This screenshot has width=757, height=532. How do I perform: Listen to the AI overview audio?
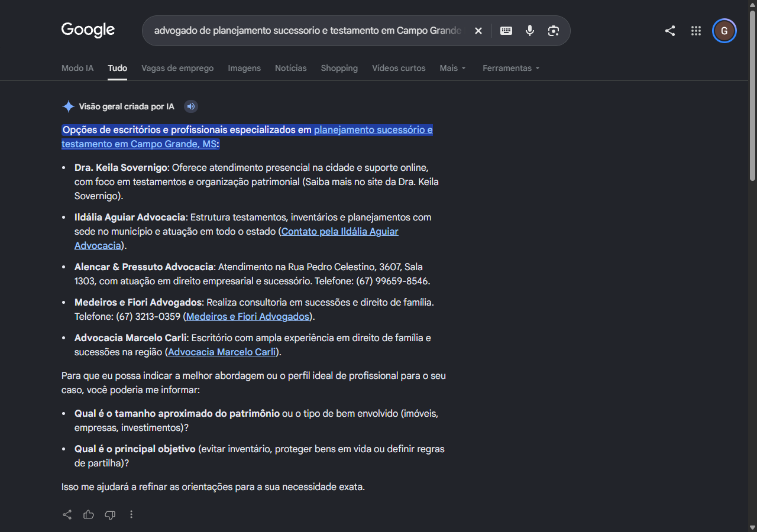(x=190, y=106)
